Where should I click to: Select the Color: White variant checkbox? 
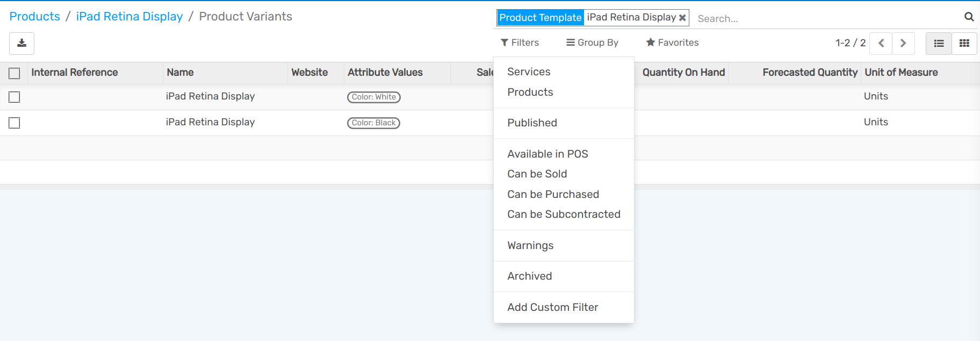pos(15,97)
